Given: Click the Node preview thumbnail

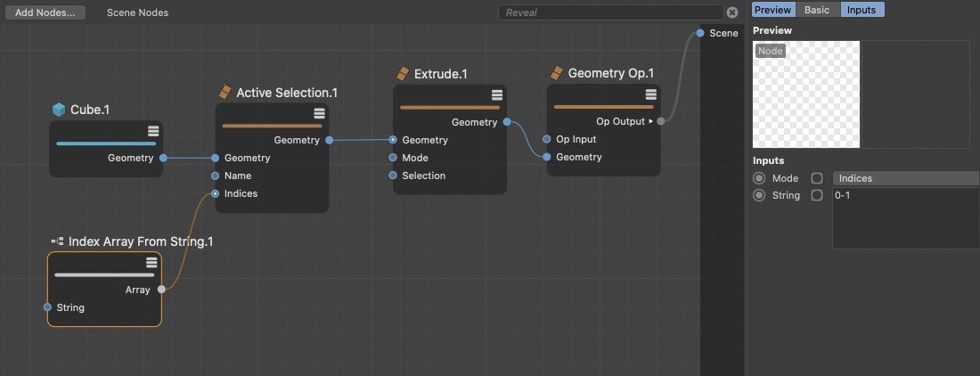Looking at the screenshot, I should 806,94.
